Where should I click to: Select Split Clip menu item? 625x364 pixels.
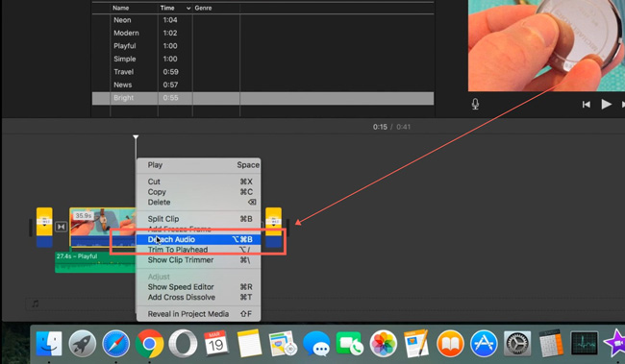pyautogui.click(x=198, y=219)
